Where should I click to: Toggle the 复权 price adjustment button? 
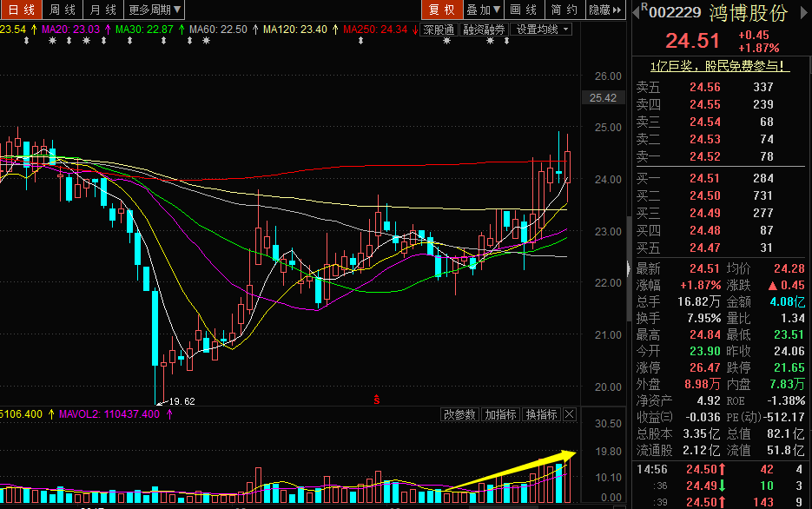coord(441,10)
